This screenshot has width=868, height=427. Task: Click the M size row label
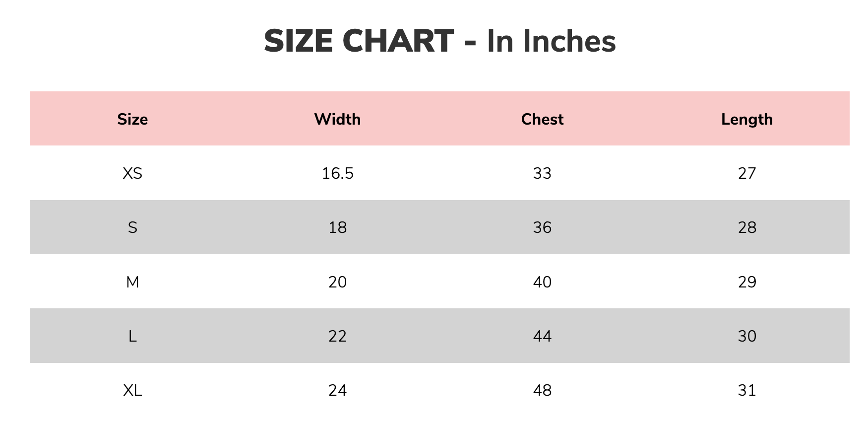click(132, 282)
